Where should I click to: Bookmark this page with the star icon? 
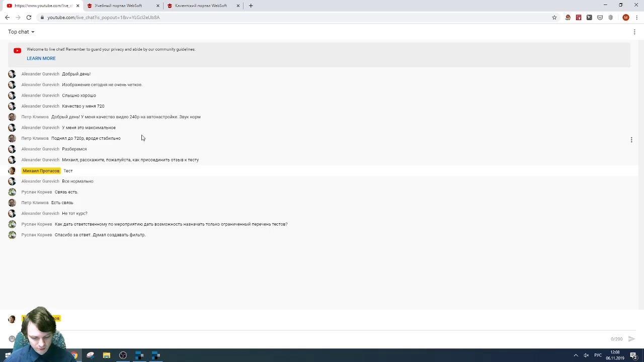[x=554, y=17]
